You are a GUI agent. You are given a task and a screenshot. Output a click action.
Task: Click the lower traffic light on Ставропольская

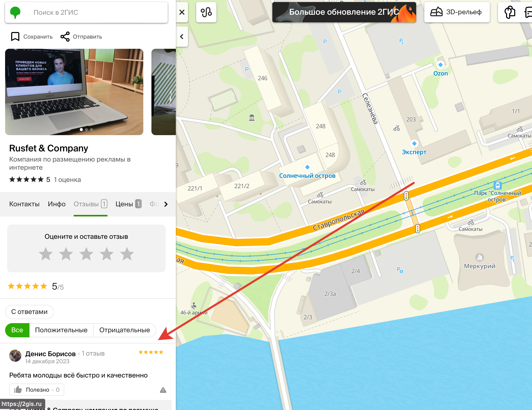(x=418, y=229)
